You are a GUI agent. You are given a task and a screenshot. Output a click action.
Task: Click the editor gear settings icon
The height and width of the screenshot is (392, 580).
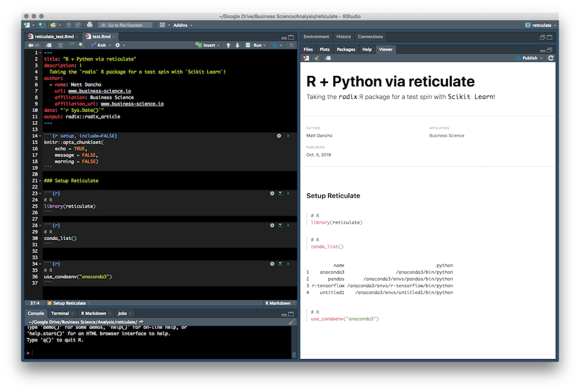coord(118,45)
